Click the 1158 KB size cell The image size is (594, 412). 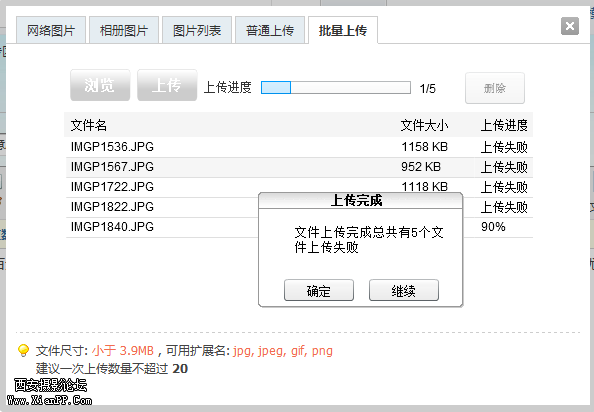[425, 147]
